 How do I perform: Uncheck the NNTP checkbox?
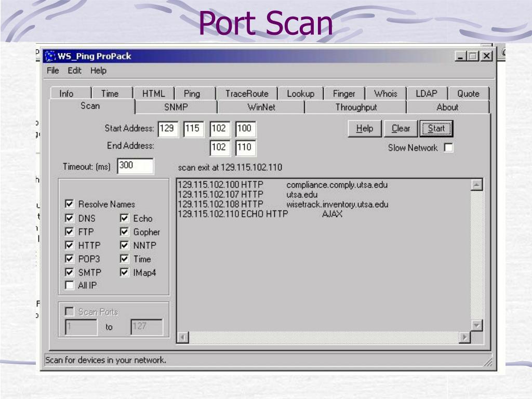(125, 245)
